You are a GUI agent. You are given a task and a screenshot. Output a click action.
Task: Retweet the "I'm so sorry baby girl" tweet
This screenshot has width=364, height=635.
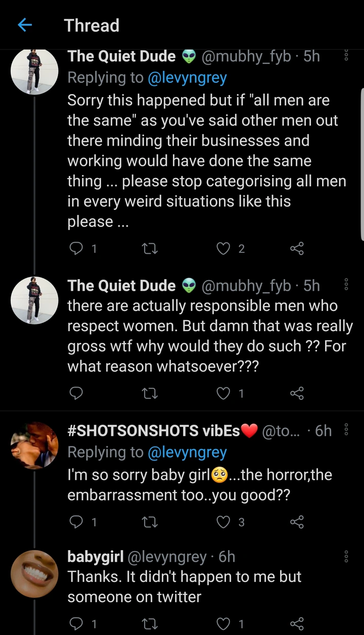coord(151,522)
